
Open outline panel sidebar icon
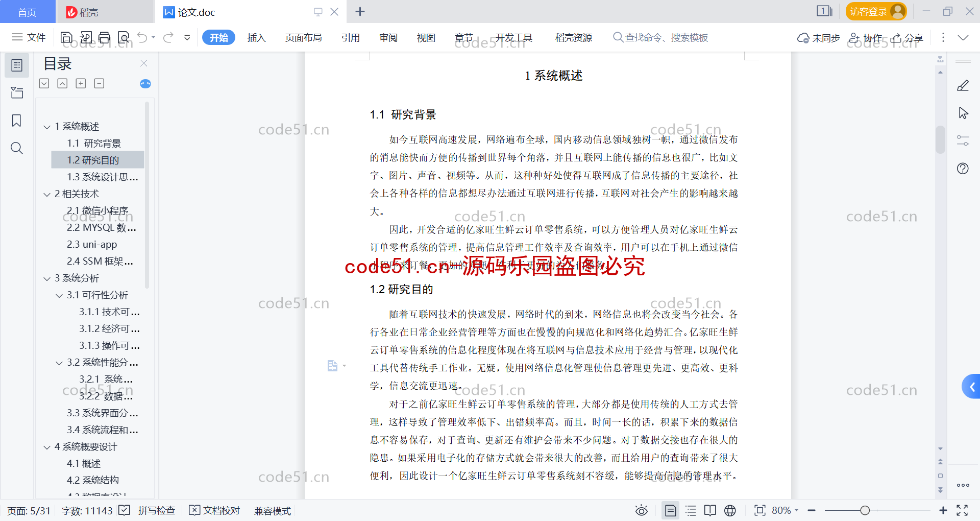coord(17,65)
